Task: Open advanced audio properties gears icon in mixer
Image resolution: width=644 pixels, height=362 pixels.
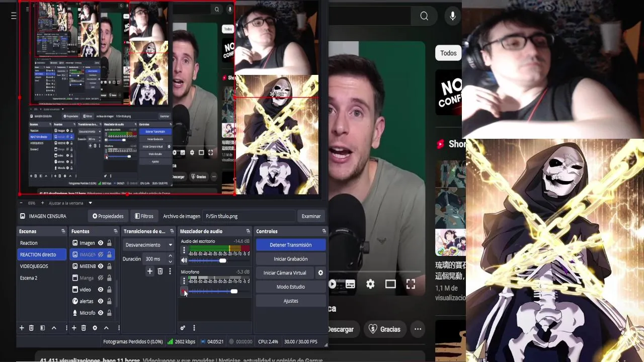Action: tap(183, 328)
